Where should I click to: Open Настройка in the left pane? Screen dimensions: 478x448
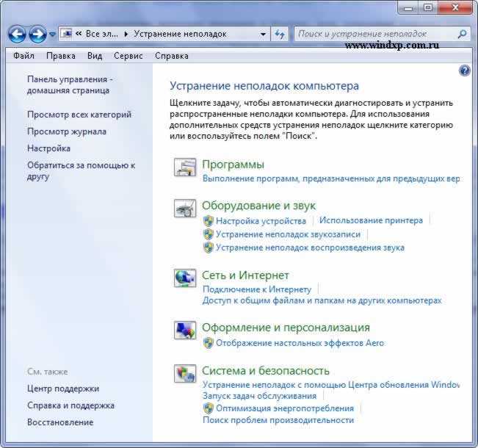click(48, 148)
